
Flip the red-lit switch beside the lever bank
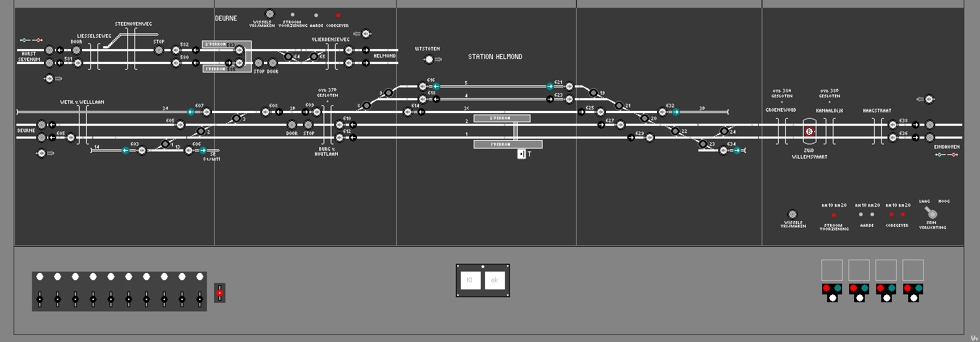220,292
